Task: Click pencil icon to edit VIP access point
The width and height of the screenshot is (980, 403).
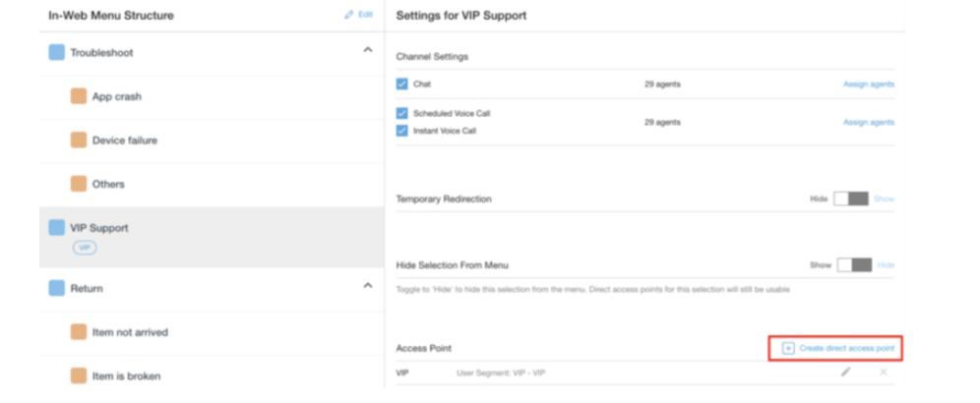Action: (x=845, y=373)
